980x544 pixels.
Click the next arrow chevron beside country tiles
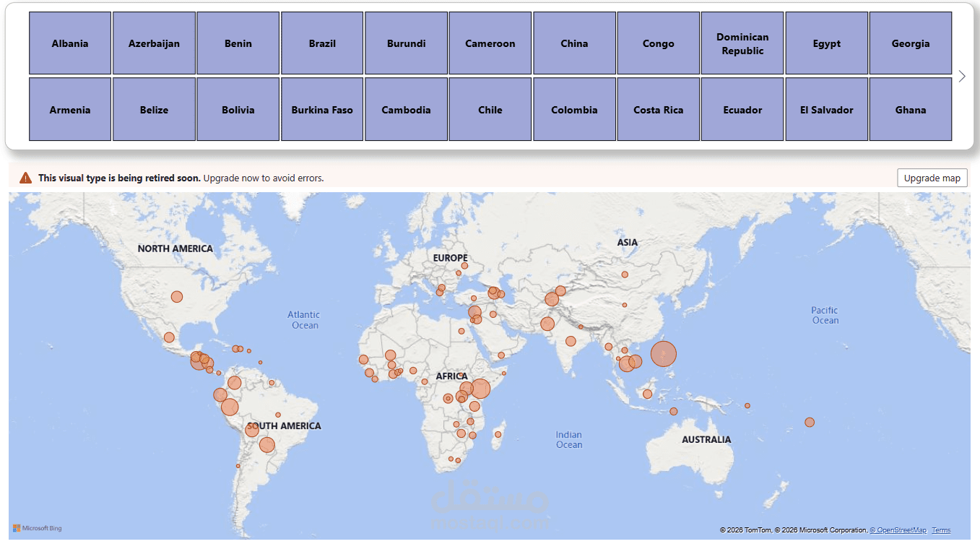(x=962, y=76)
